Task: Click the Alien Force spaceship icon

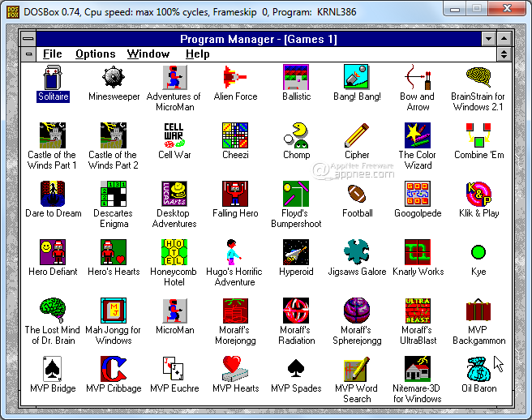Action: (235, 77)
